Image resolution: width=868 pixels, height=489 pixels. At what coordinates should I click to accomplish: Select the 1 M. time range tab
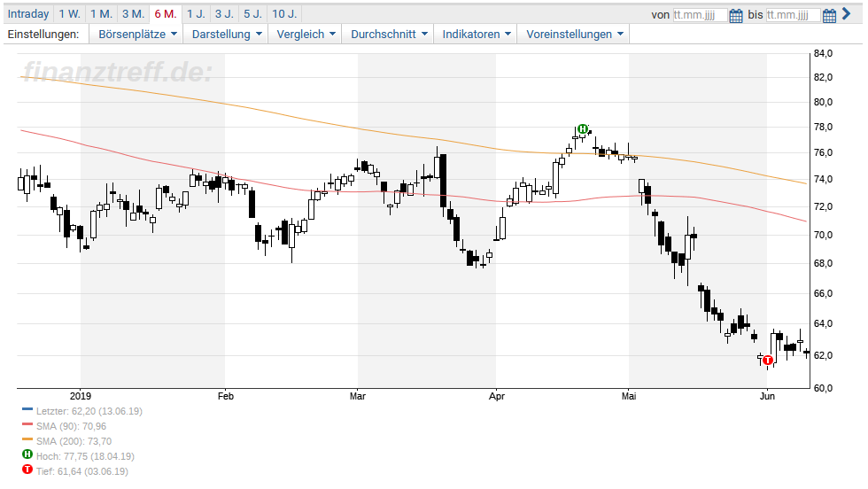tap(101, 14)
